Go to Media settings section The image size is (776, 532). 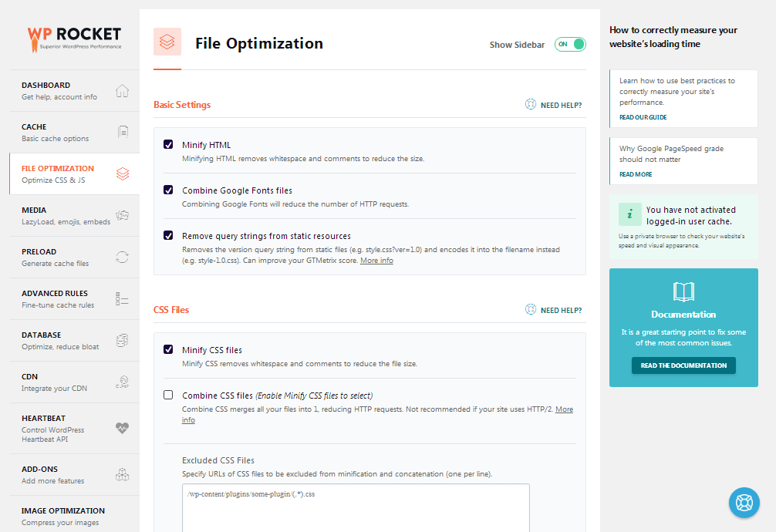click(74, 216)
